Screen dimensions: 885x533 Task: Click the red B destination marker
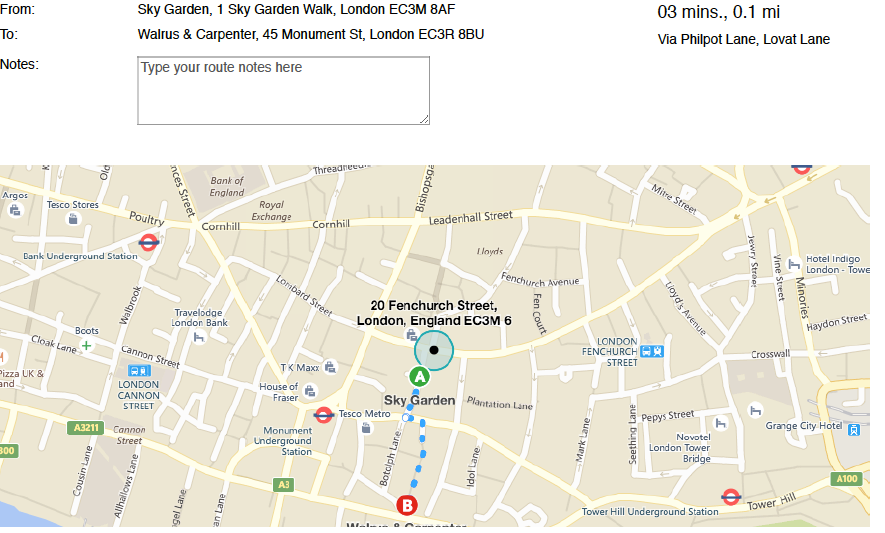point(406,505)
